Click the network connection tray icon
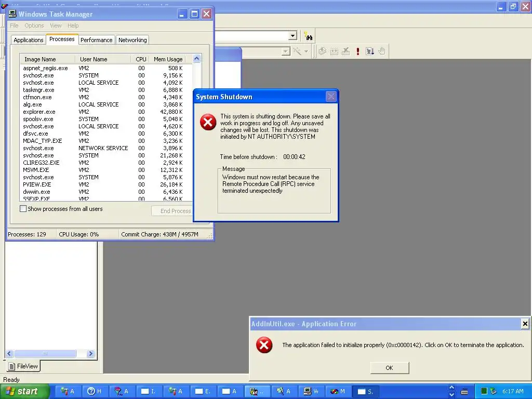 494,391
